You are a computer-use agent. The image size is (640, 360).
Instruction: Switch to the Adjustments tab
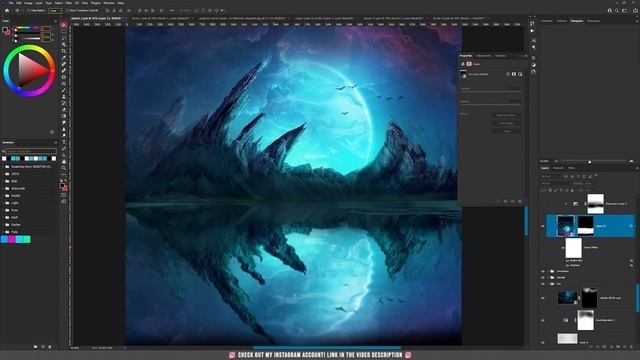[x=484, y=56]
